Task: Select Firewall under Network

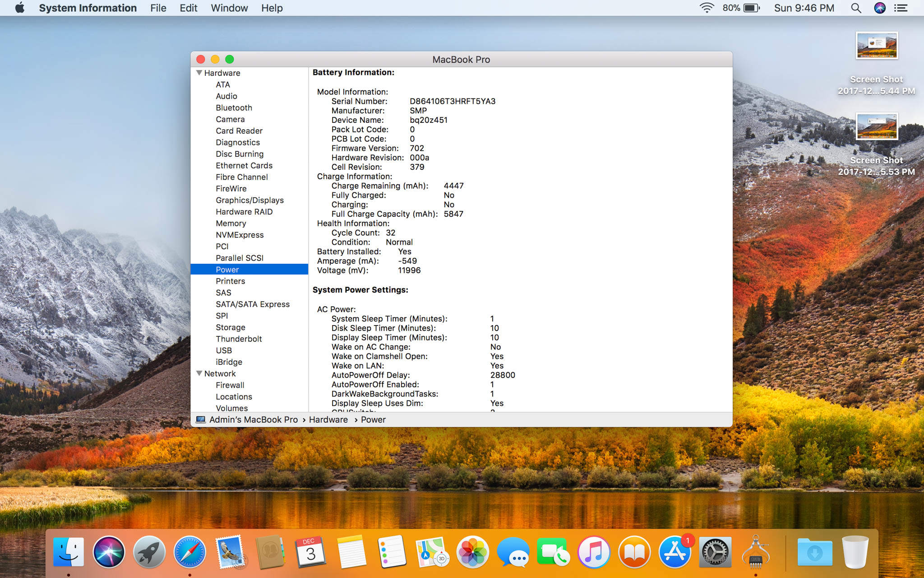Action: [x=230, y=385]
